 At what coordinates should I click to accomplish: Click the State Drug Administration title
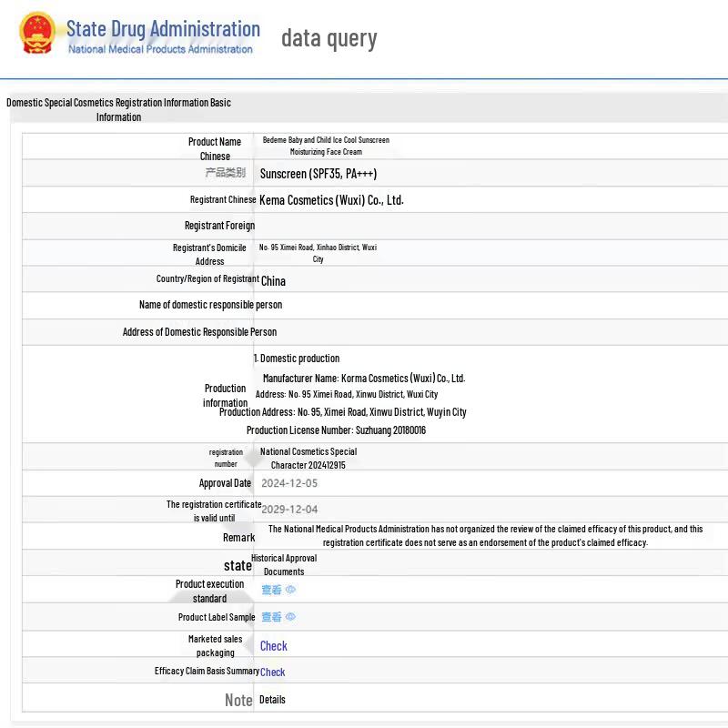click(x=163, y=29)
